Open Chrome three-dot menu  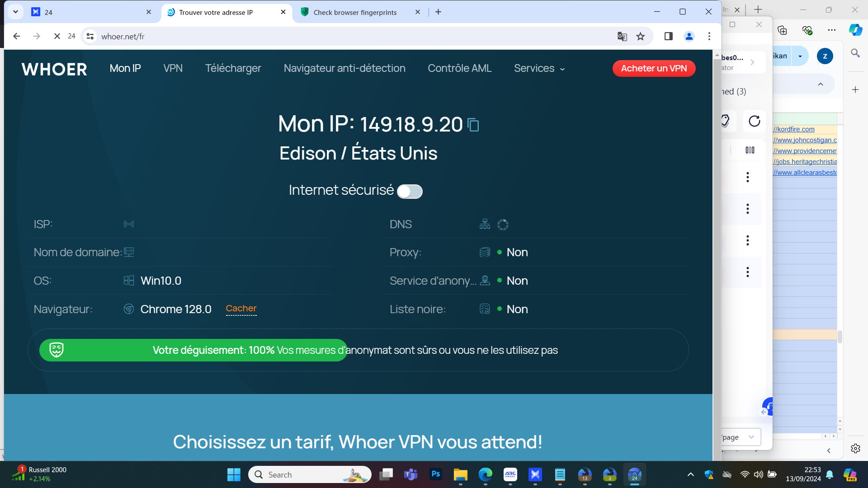(709, 36)
